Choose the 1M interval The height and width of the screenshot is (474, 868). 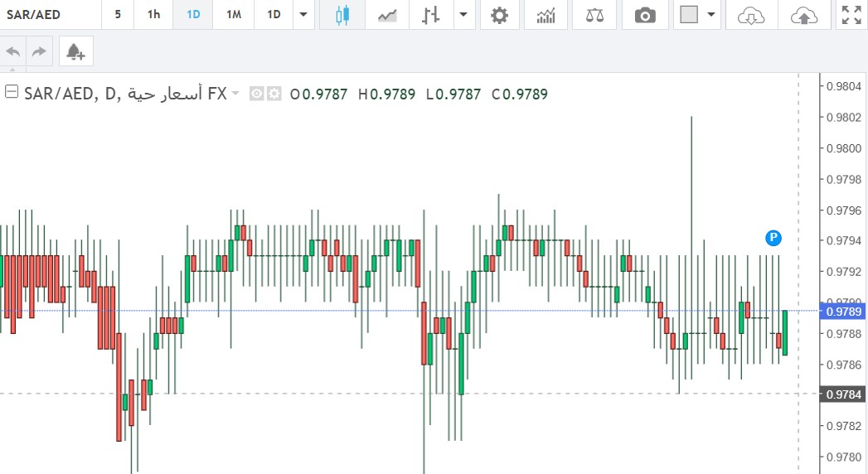(x=234, y=14)
